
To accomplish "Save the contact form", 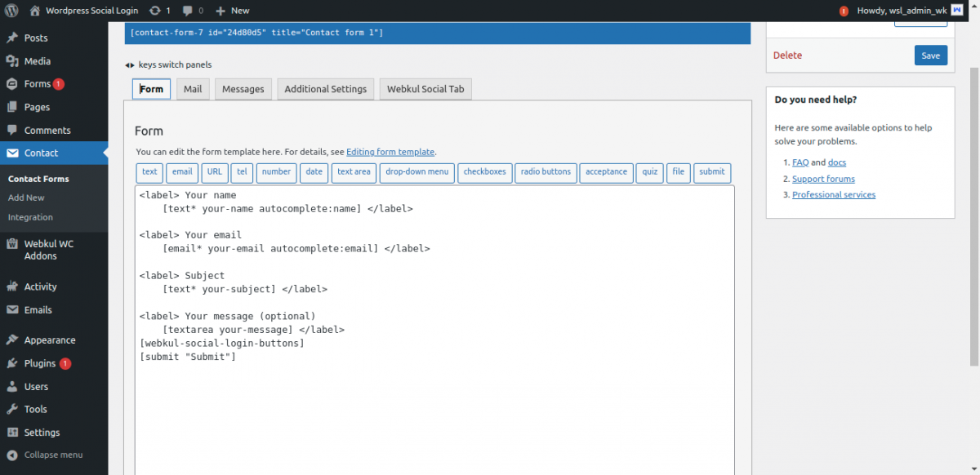I will coord(931,55).
